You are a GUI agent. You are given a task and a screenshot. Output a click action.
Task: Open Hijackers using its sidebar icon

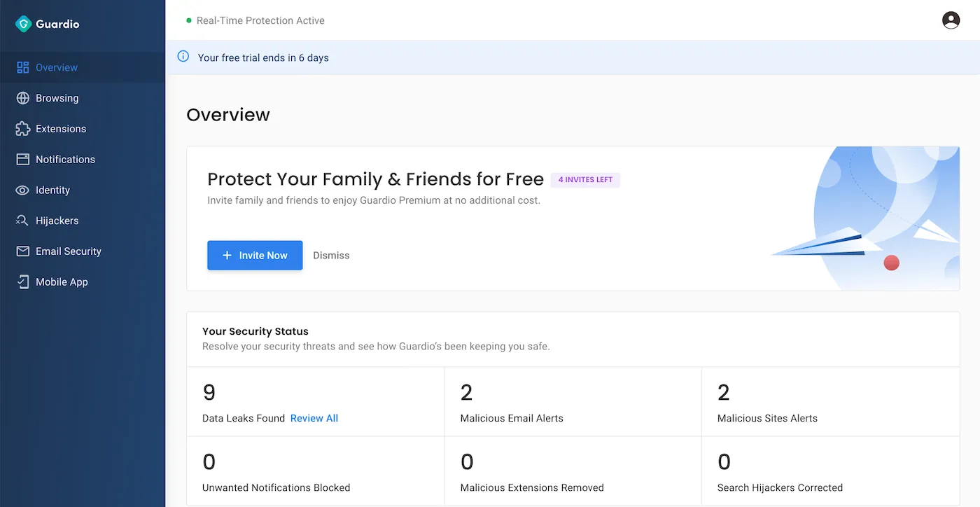pyautogui.click(x=23, y=221)
